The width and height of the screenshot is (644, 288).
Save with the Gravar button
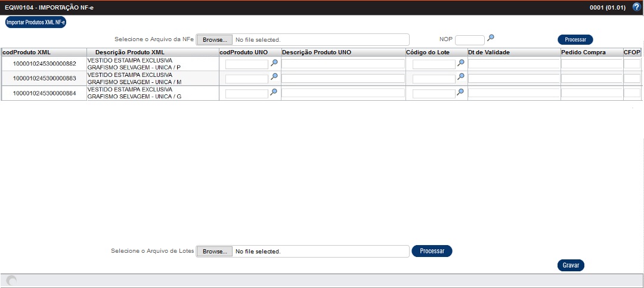pyautogui.click(x=571, y=265)
